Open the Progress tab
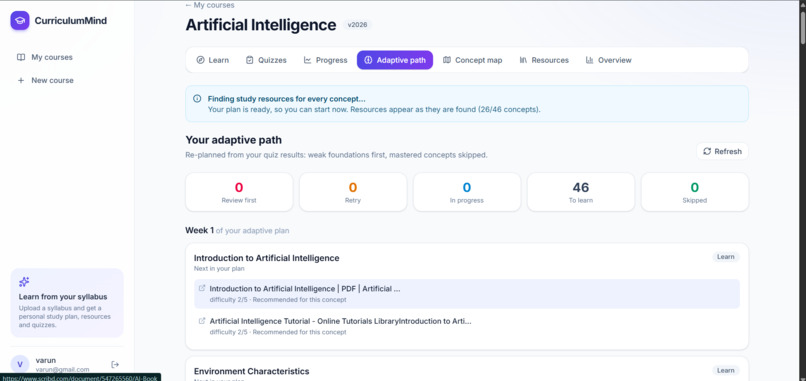The width and height of the screenshot is (806, 381). 325,60
